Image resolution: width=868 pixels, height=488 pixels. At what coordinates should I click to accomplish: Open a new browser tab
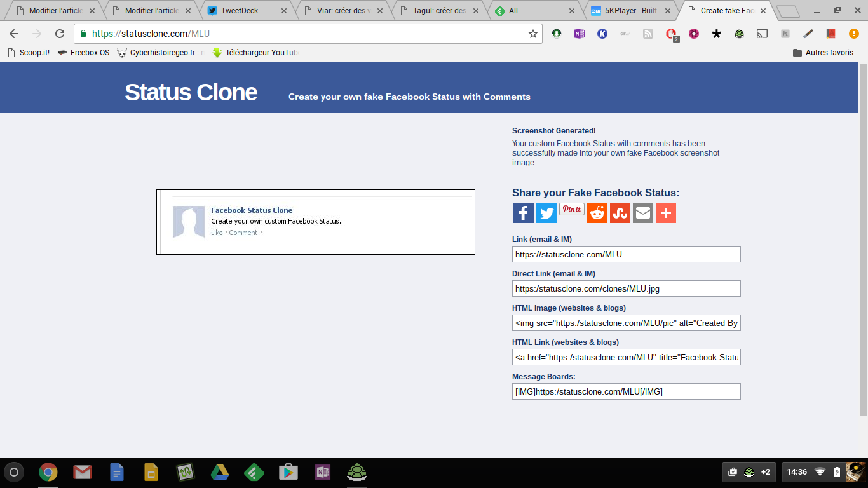(x=788, y=11)
